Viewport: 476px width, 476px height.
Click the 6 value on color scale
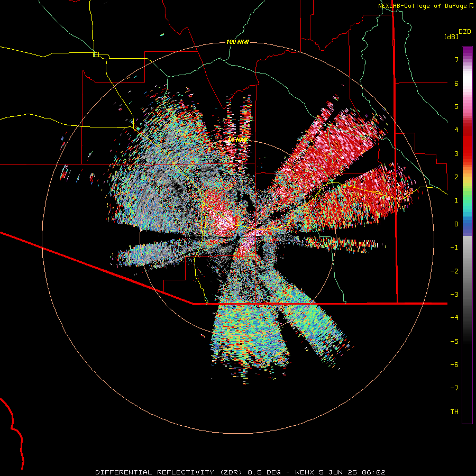pyautogui.click(x=456, y=83)
